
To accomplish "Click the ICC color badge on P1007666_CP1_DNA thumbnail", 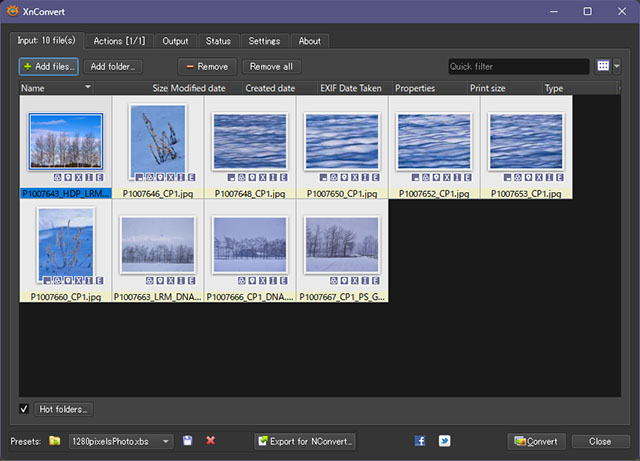I will pos(242,281).
